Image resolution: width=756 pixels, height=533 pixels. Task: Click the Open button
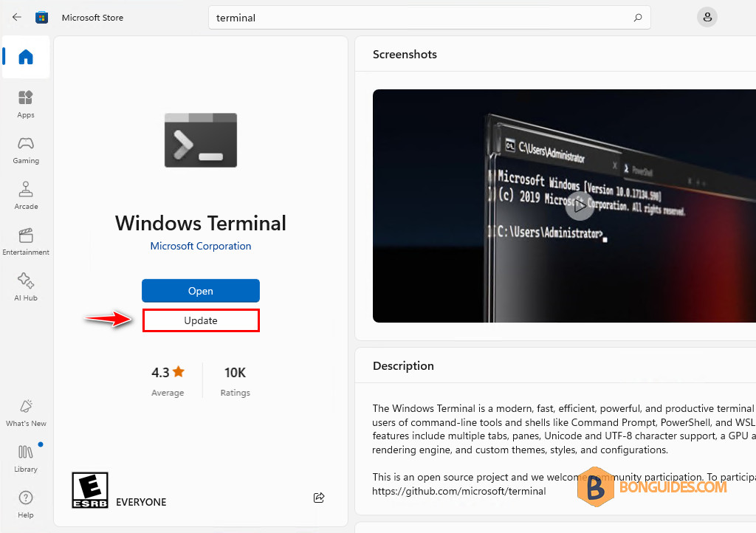pos(201,291)
